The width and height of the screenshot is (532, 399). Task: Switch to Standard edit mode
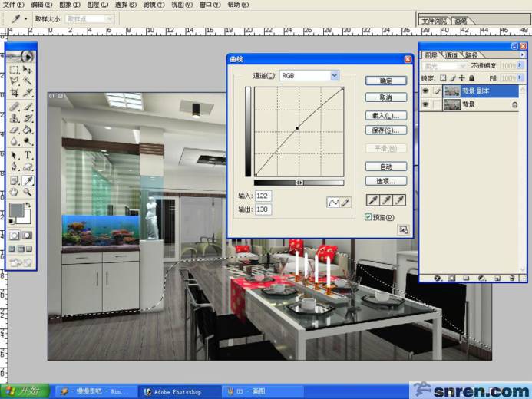coord(15,236)
